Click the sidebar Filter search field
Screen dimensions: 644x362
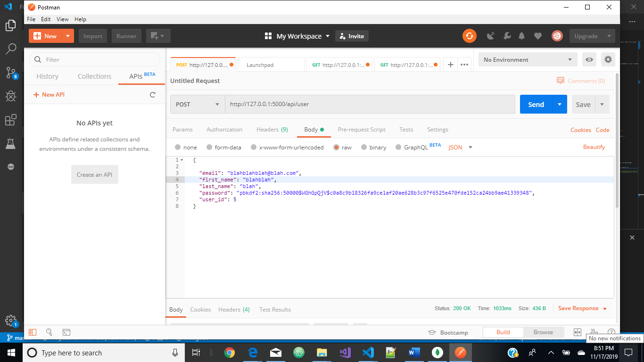pos(94,59)
